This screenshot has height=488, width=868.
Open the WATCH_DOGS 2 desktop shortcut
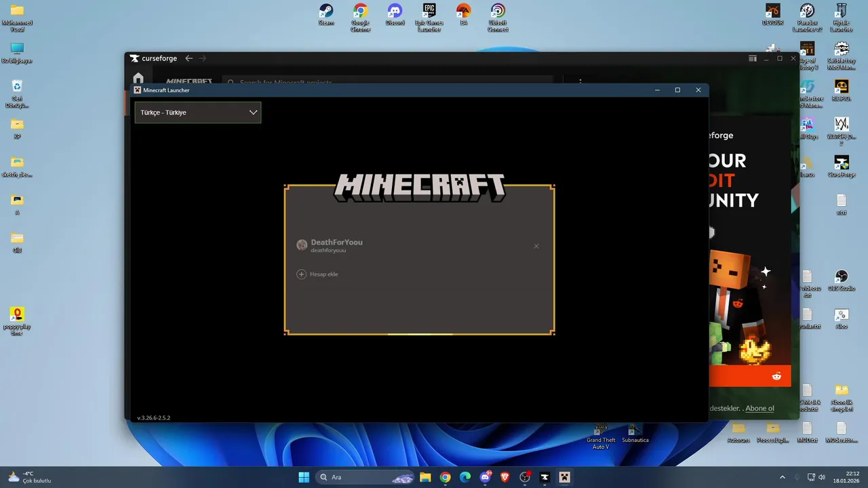[842, 131]
